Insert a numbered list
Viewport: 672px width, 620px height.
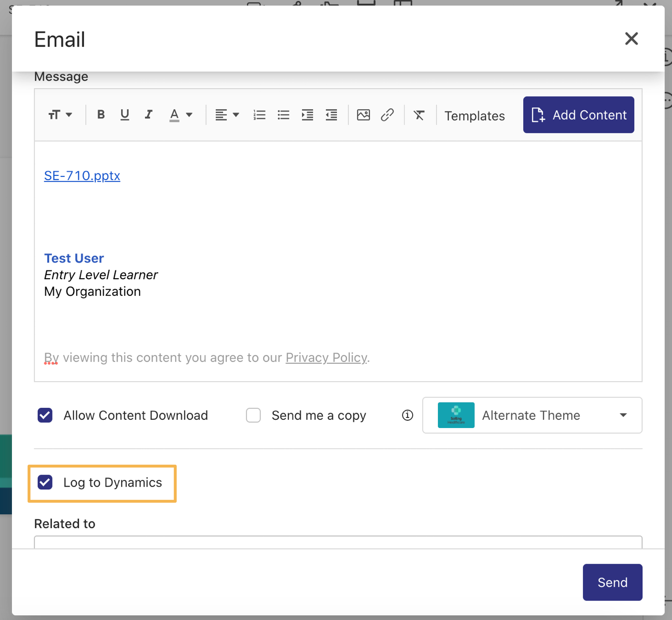[259, 115]
